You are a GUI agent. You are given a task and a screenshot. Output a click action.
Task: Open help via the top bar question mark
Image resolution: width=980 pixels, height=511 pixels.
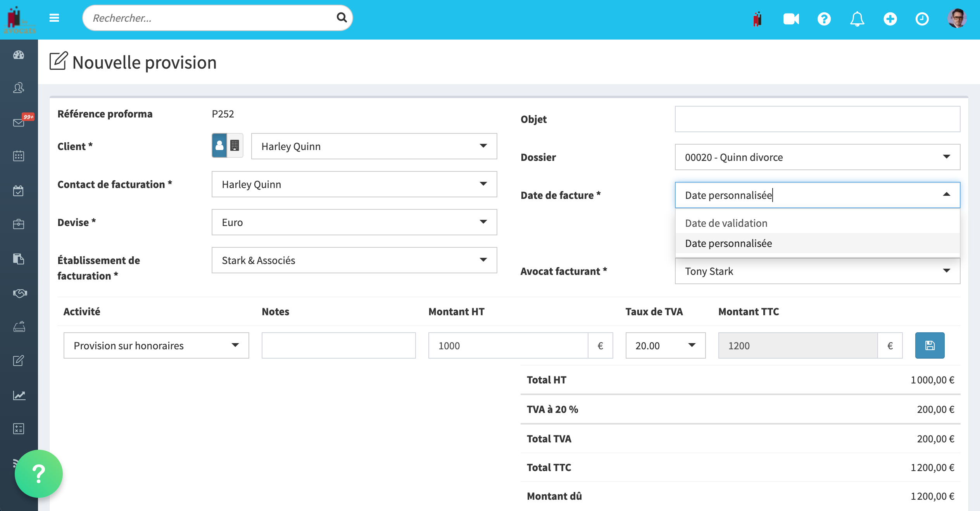[x=824, y=19]
